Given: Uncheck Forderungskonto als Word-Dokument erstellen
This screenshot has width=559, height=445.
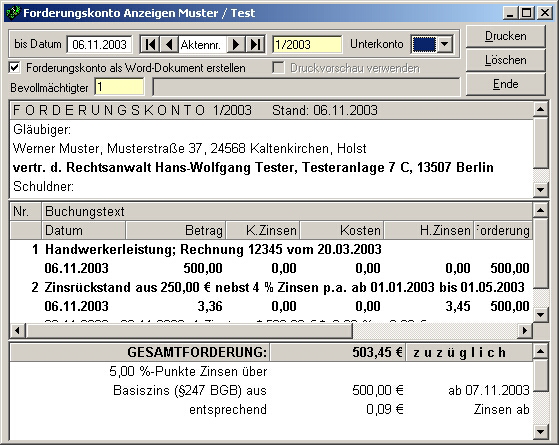Looking at the screenshot, I should [14, 68].
